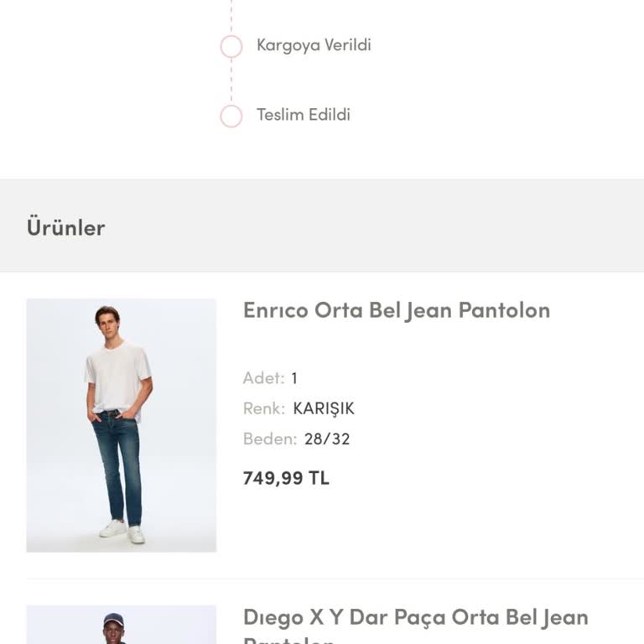
Task: Click the dashed line above Kargoya Verildi
Action: (231, 17)
